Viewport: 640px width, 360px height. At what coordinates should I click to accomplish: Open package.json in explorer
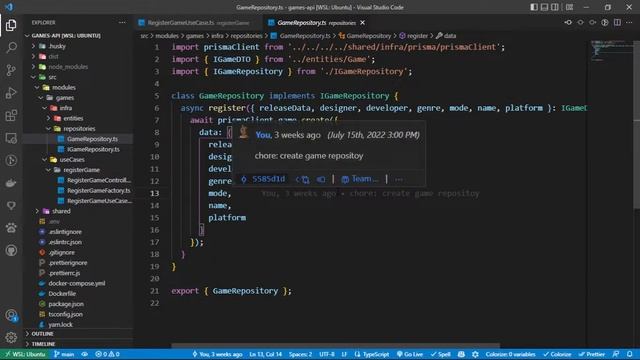[x=66, y=304]
